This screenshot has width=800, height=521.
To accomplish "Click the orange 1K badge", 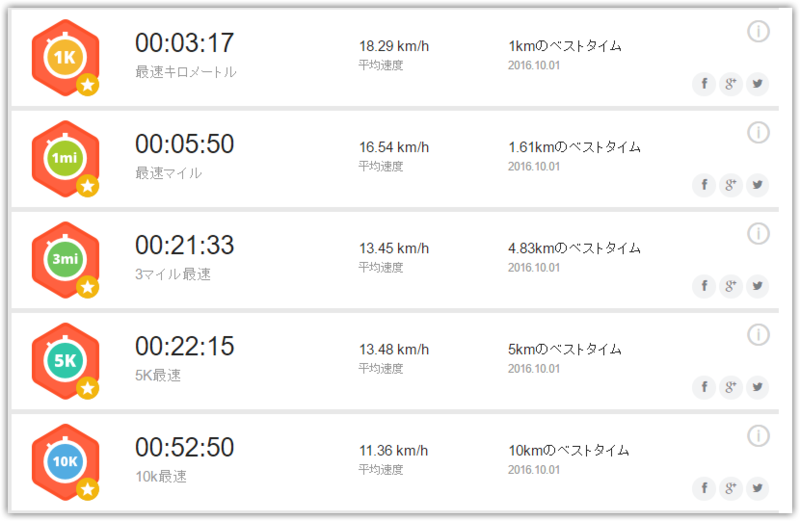I will (65, 58).
